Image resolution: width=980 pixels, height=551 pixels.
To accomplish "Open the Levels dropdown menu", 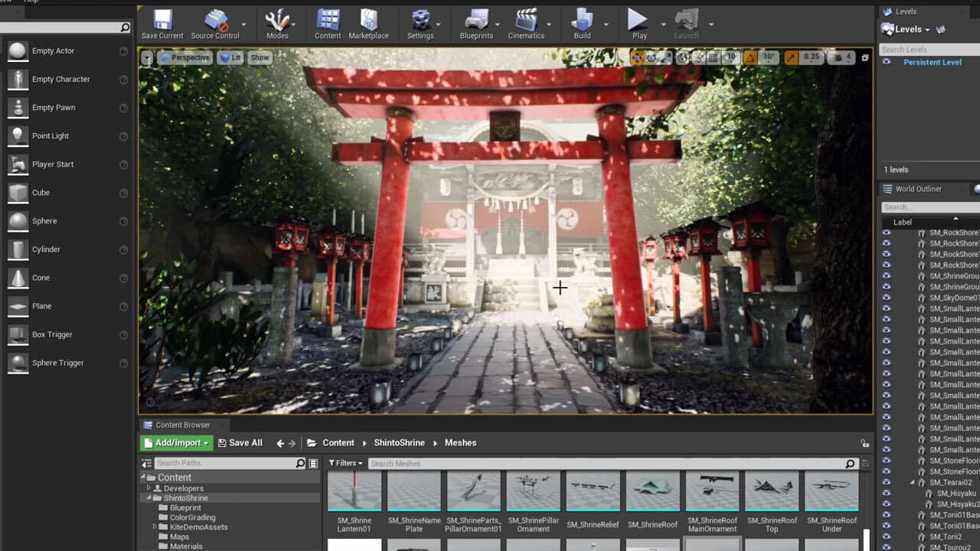I will point(907,29).
